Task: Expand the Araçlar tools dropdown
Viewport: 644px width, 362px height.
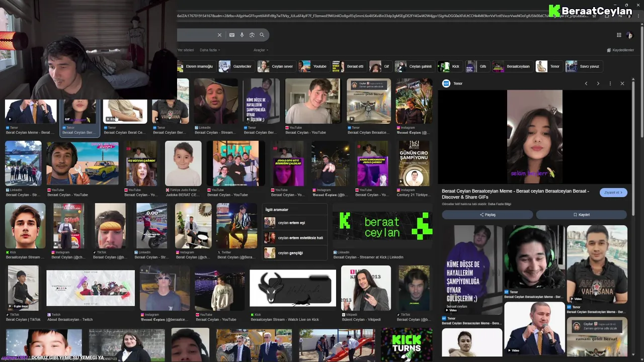Action: pos(261,50)
